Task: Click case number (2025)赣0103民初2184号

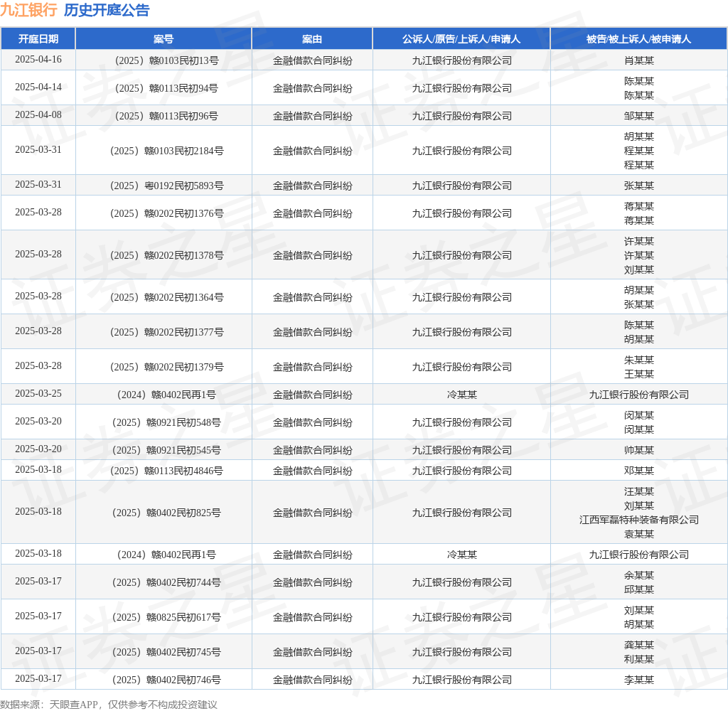Action: [x=166, y=151]
